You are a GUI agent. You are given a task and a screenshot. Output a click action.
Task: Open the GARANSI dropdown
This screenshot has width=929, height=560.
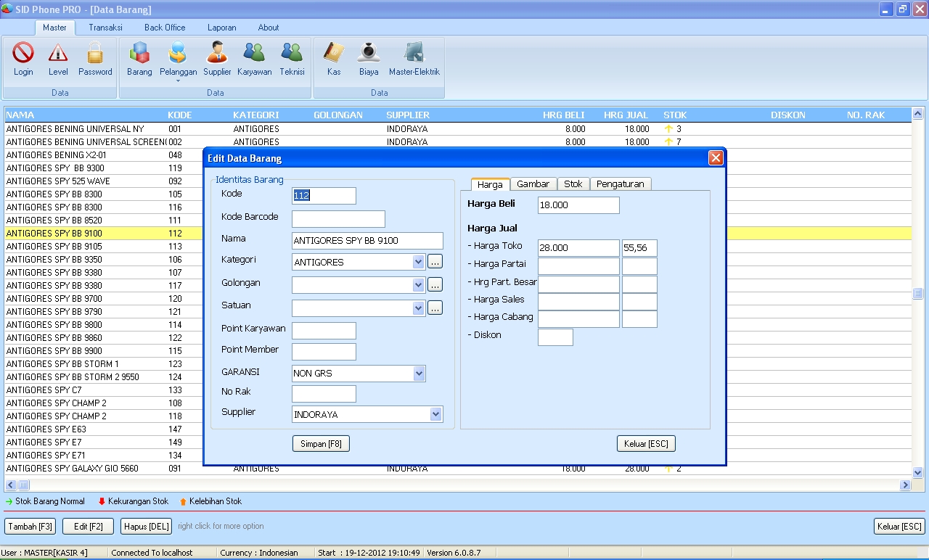(419, 373)
